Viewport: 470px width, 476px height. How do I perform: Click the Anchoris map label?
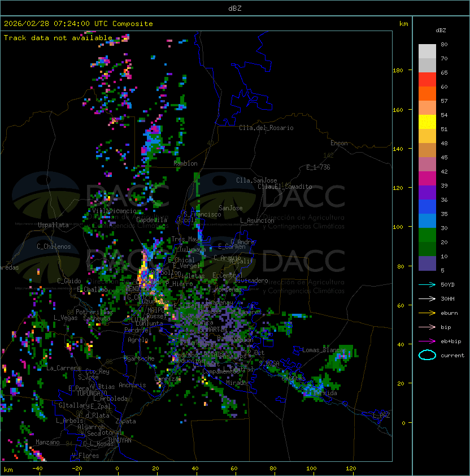(x=132, y=385)
